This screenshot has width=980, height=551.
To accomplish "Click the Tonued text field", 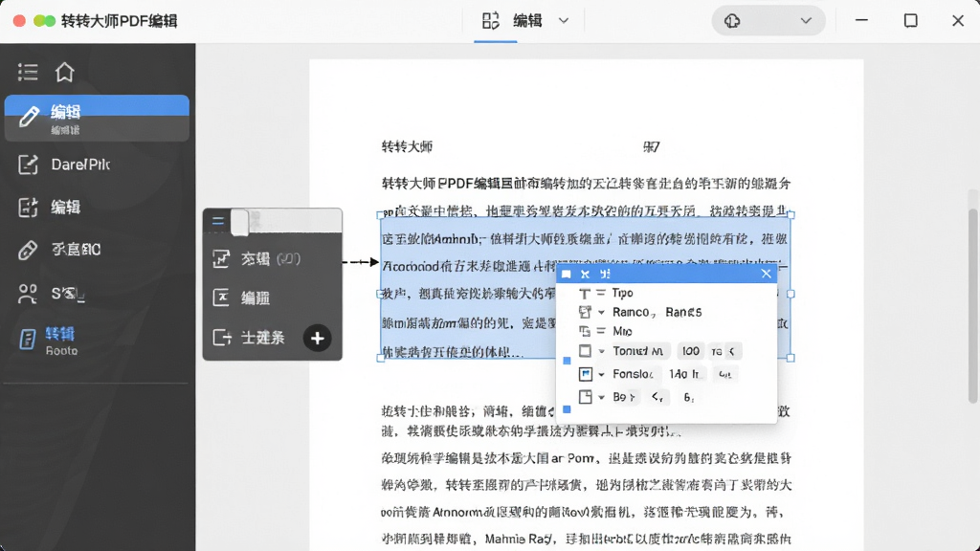I will coord(638,351).
